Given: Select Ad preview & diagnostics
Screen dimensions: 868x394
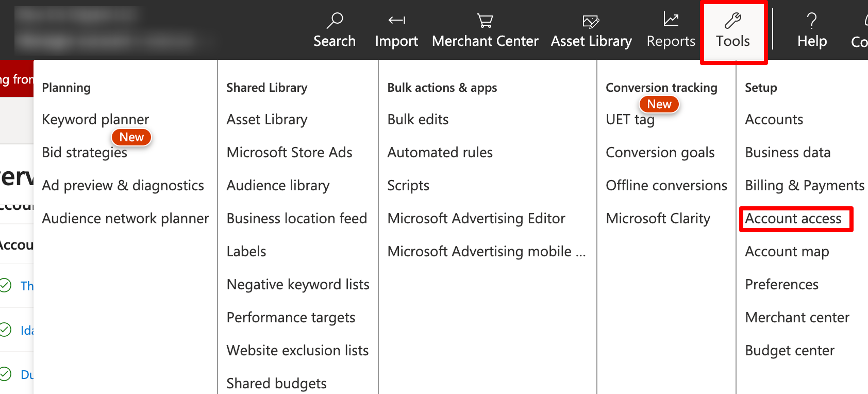Looking at the screenshot, I should pyautogui.click(x=123, y=186).
